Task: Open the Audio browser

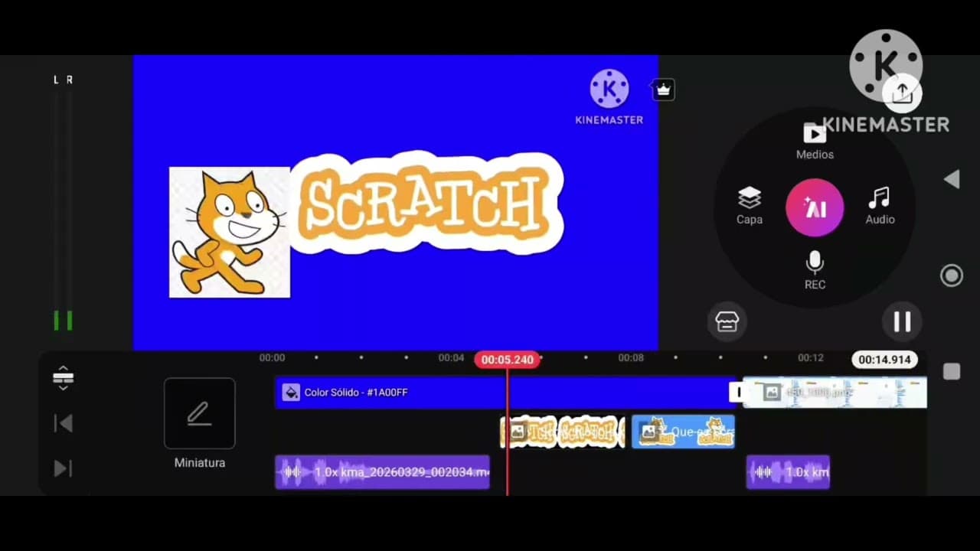Action: (880, 207)
